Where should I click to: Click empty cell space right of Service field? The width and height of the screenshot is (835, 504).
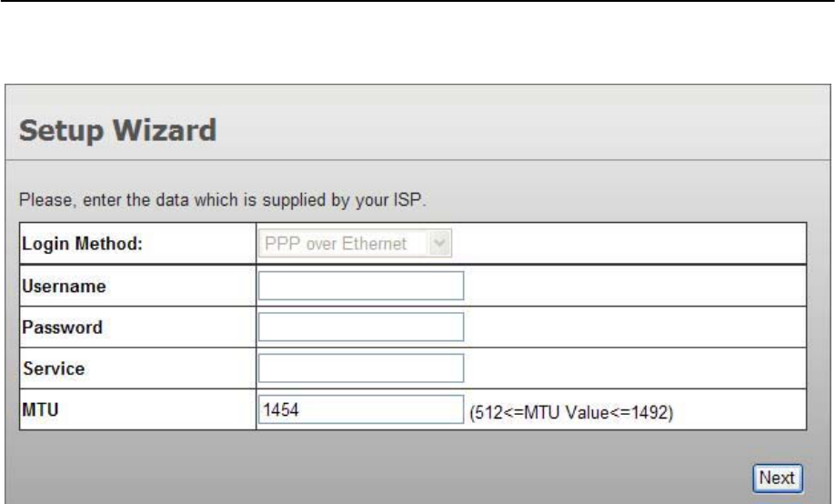(637, 368)
